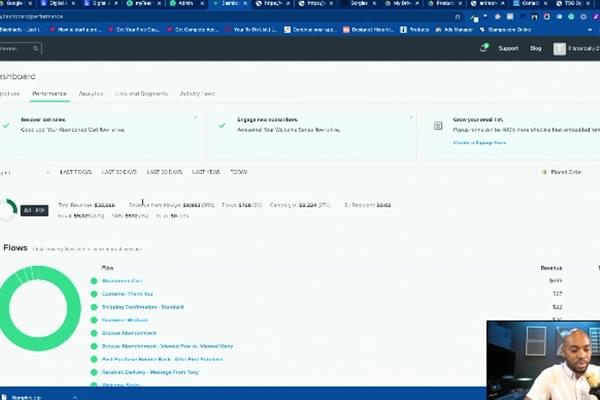The width and height of the screenshot is (600, 400).
Task: Open the Placed Order metric dropdown
Action: pos(567,172)
